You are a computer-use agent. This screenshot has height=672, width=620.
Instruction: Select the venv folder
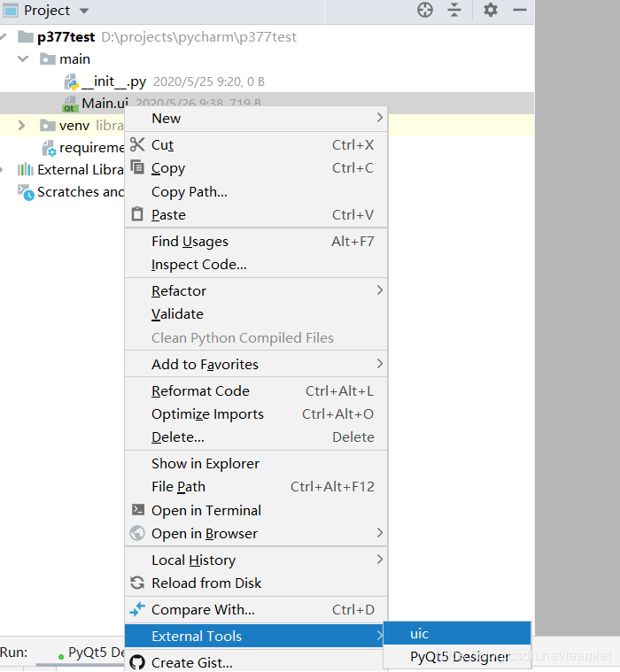(74, 126)
